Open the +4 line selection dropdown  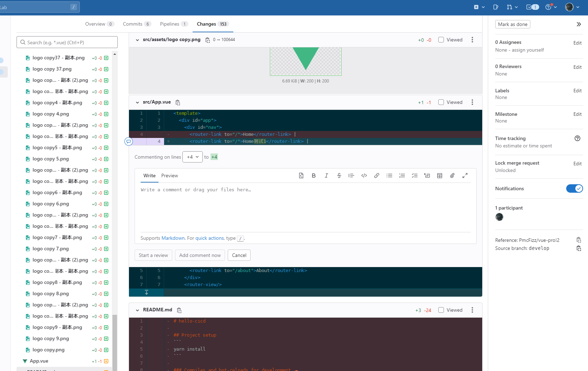(193, 157)
